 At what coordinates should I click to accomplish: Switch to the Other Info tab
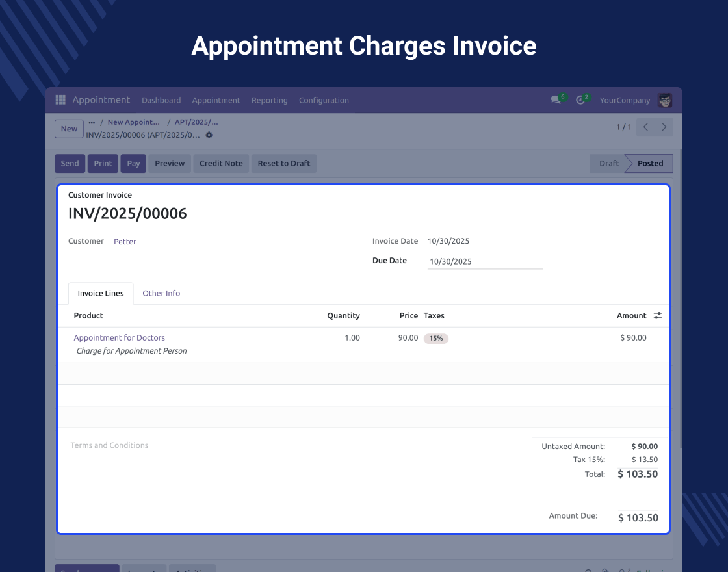[161, 293]
